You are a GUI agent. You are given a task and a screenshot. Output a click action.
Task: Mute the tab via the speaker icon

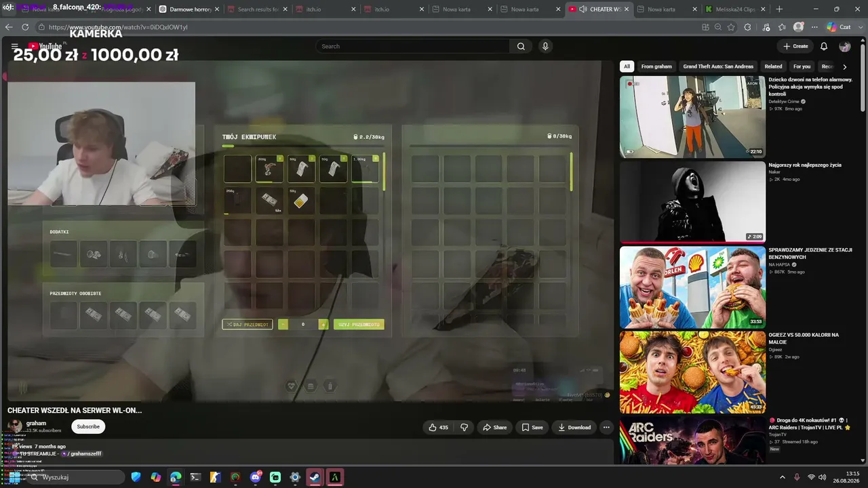[x=583, y=9]
